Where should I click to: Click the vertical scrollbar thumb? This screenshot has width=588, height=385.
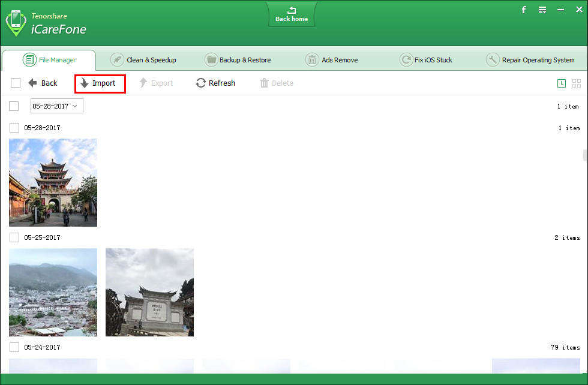pyautogui.click(x=584, y=155)
